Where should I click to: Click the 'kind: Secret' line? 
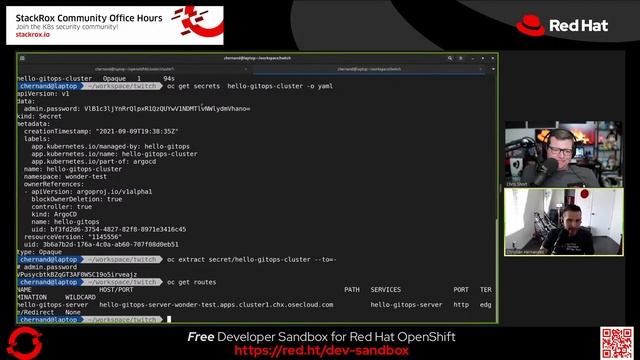pyautogui.click(x=39, y=116)
